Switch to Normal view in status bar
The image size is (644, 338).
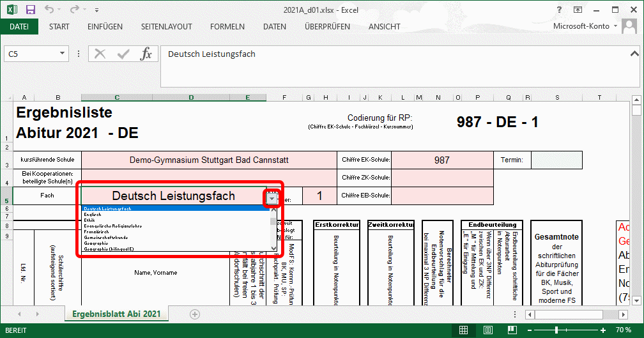coord(465,330)
